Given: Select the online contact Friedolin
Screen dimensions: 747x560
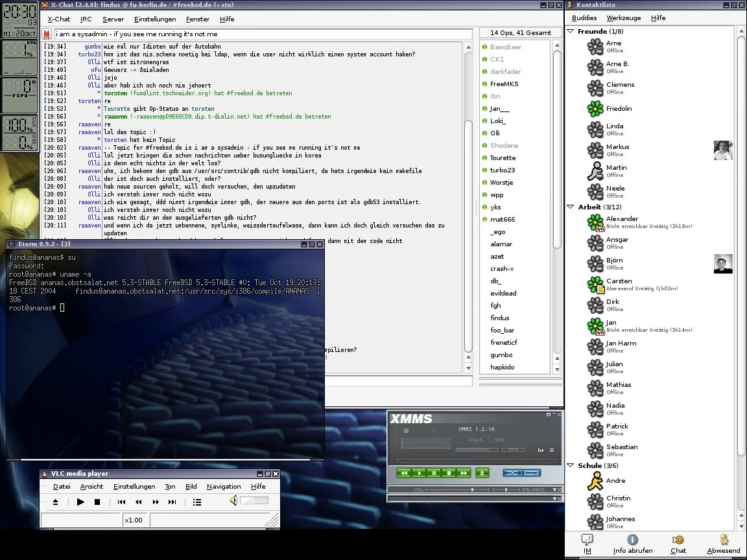Looking at the screenshot, I should coord(619,108).
